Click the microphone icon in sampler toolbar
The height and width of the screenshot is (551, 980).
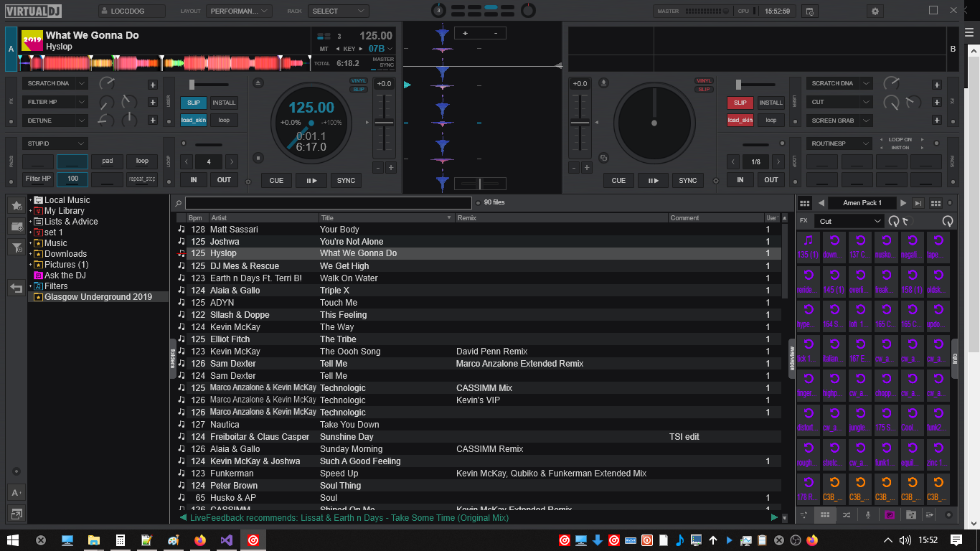(x=868, y=515)
